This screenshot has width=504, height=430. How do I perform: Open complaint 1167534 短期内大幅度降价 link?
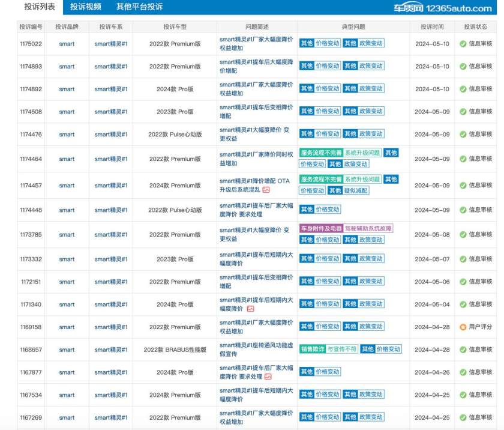(256, 395)
